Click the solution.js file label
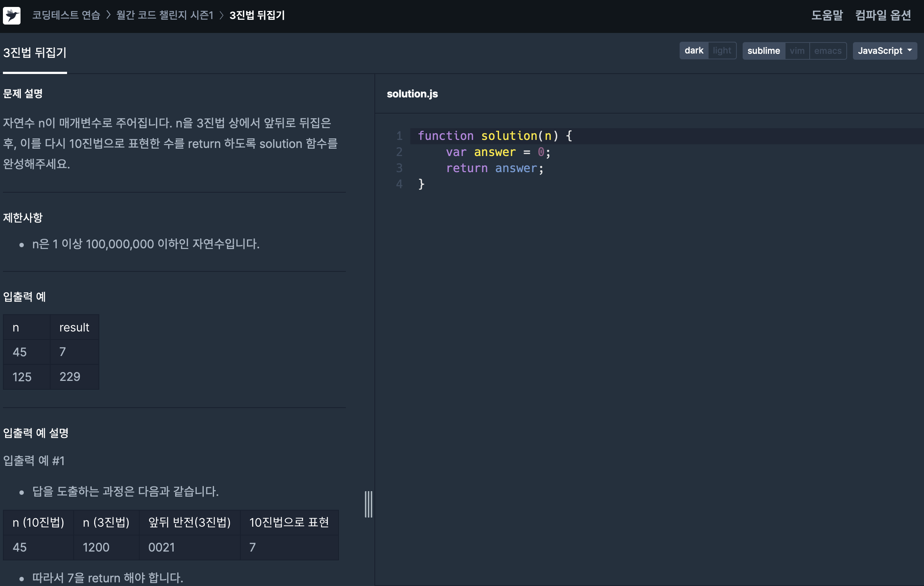 412,94
